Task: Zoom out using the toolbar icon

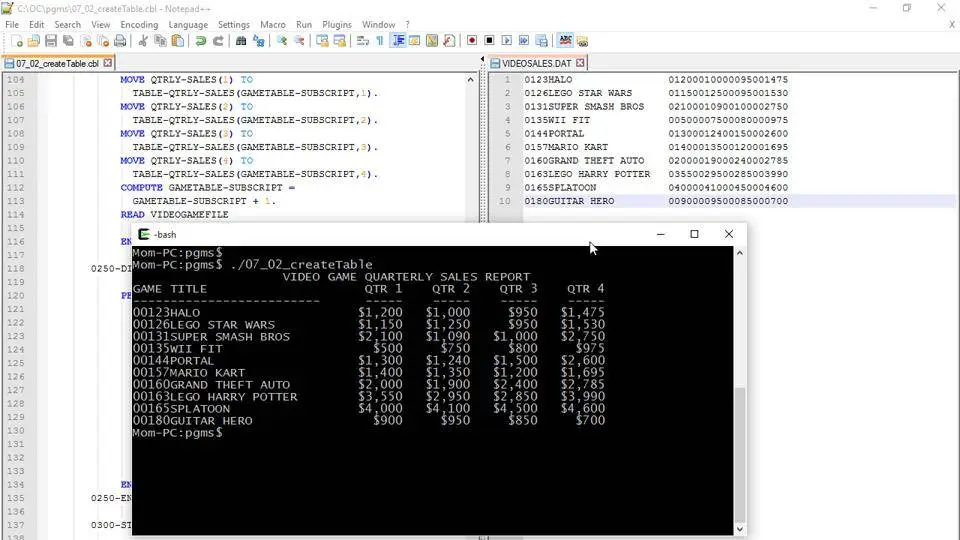Action: click(x=299, y=41)
